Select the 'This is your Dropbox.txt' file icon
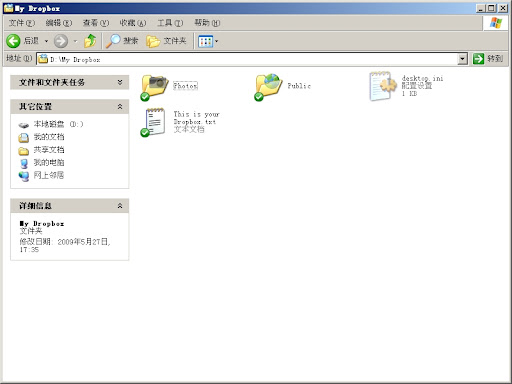512x384 pixels. tap(153, 122)
